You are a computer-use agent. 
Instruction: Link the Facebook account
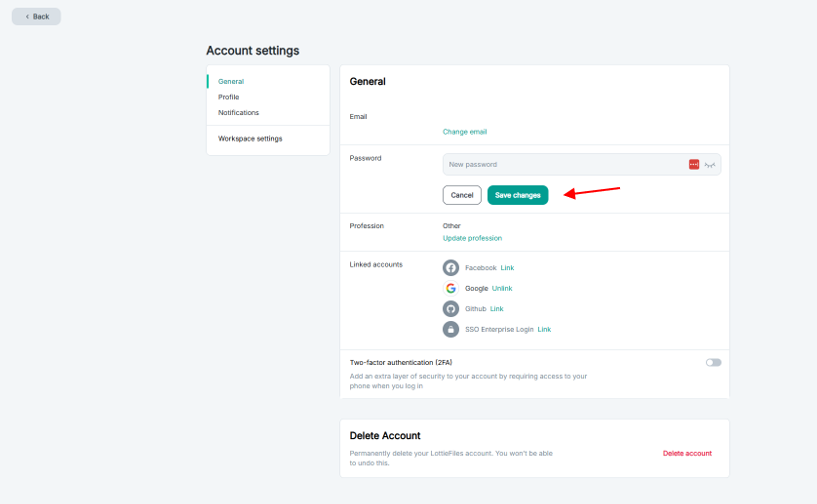coord(507,268)
